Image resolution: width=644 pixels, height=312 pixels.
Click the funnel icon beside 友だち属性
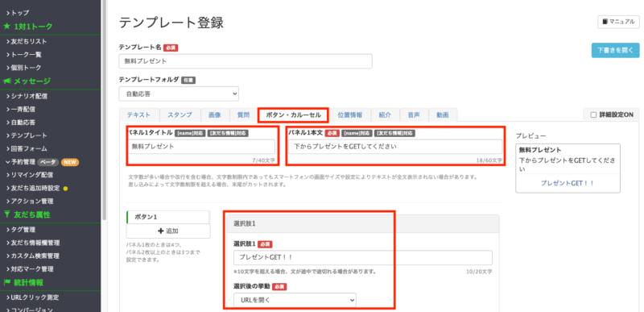tap(6, 214)
